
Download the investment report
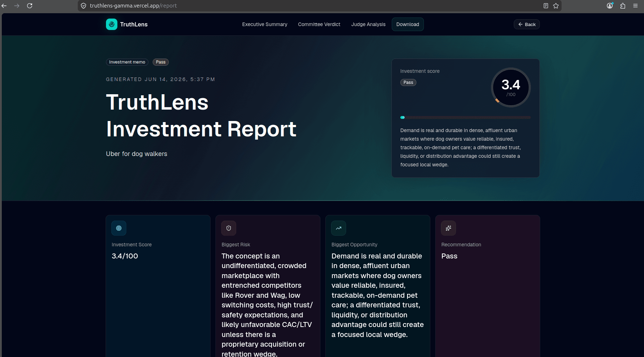click(408, 24)
